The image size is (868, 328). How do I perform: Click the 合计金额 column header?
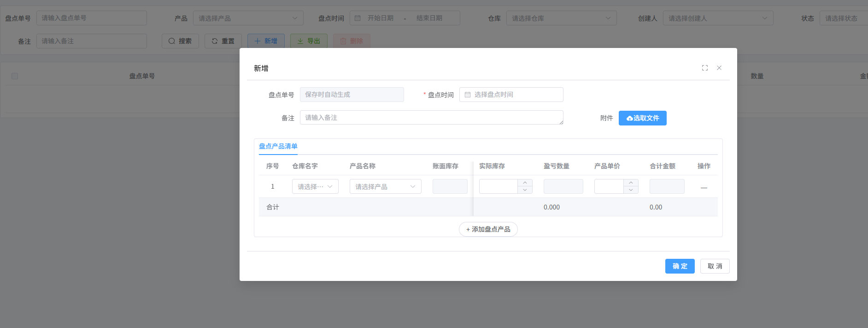[663, 166]
